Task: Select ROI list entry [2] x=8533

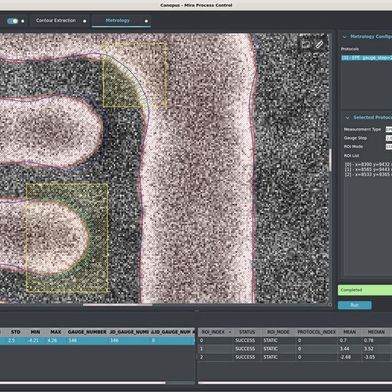Action: (368, 174)
